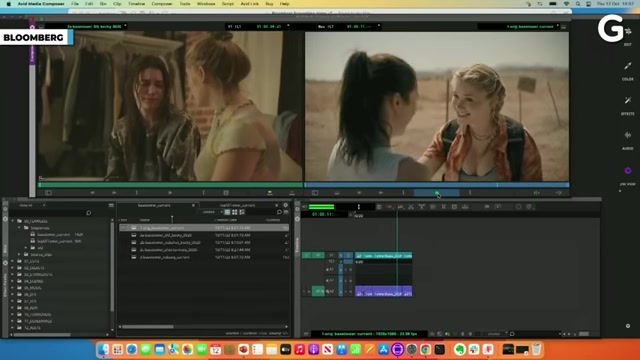Open Finder from the Dock

point(103,349)
